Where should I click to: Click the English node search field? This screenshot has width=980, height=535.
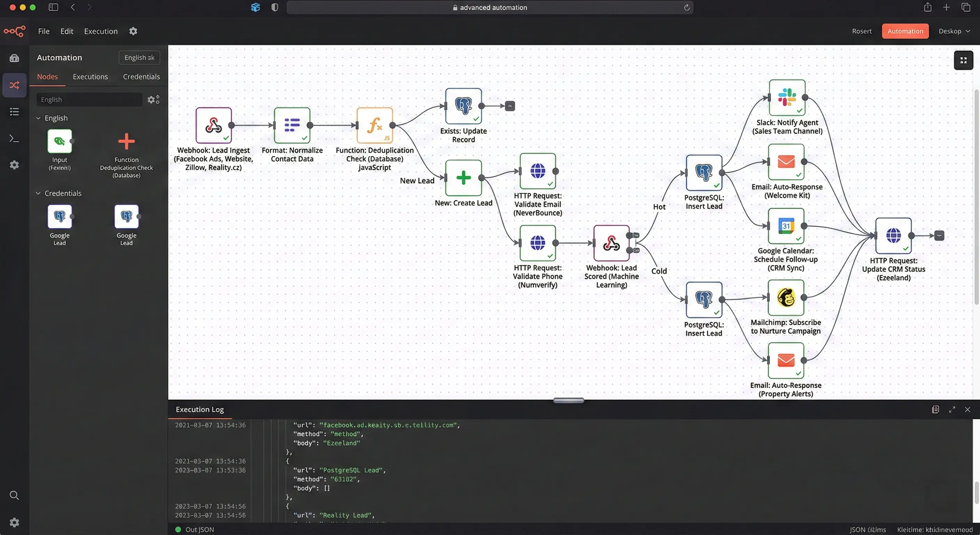click(x=89, y=99)
